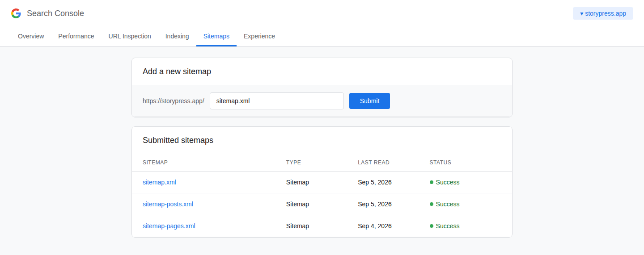
Task: Click the type cell in sitemap.xml row
Action: click(x=297, y=182)
